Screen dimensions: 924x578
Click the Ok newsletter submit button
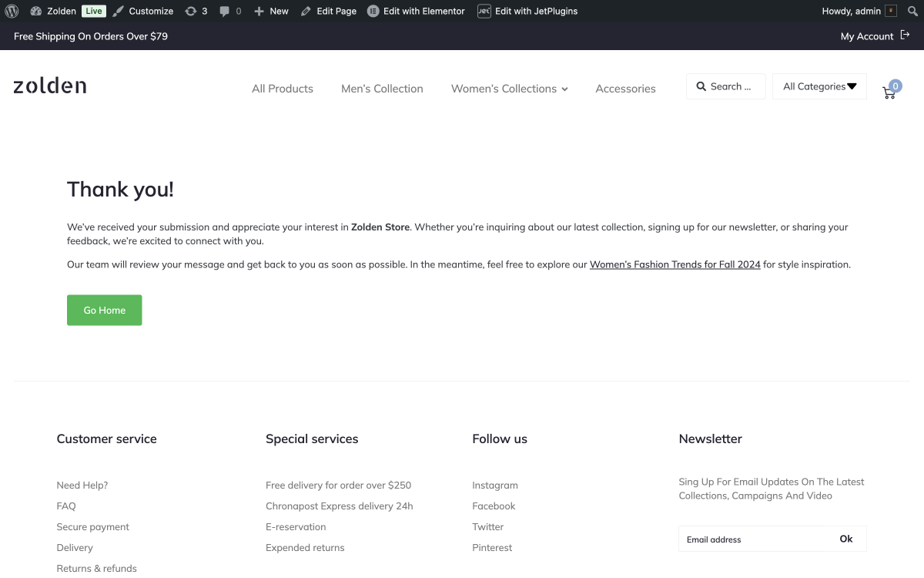point(845,539)
